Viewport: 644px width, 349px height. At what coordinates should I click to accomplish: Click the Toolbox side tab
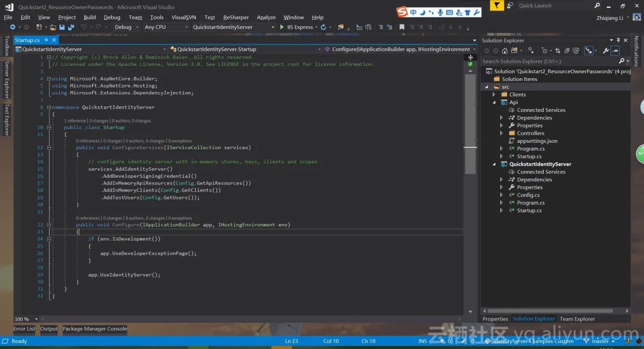(6, 46)
